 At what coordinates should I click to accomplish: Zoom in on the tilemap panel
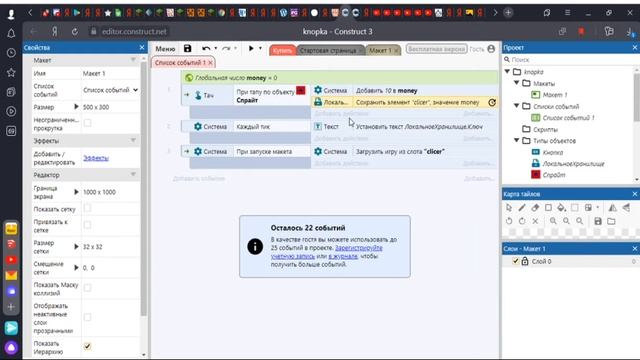pos(553,221)
